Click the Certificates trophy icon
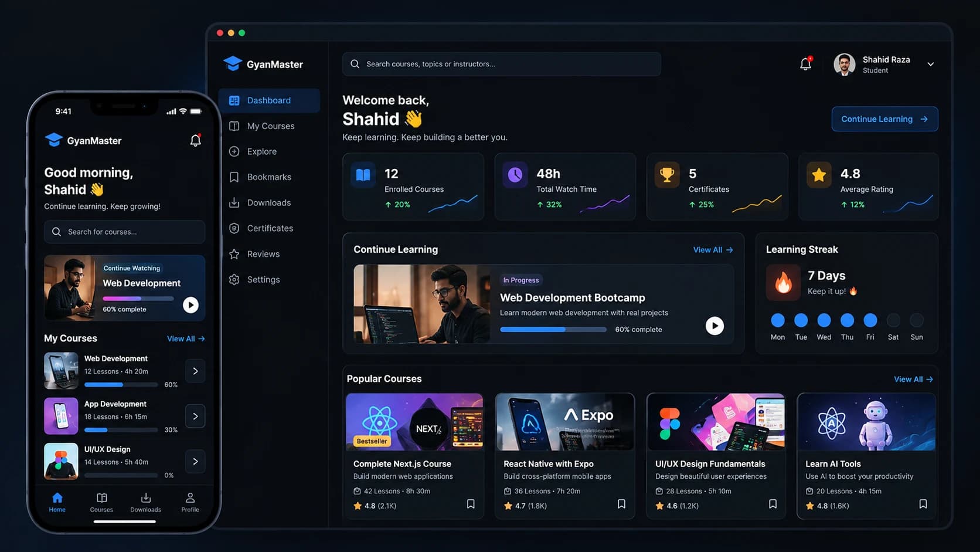980x552 pixels. 667,175
